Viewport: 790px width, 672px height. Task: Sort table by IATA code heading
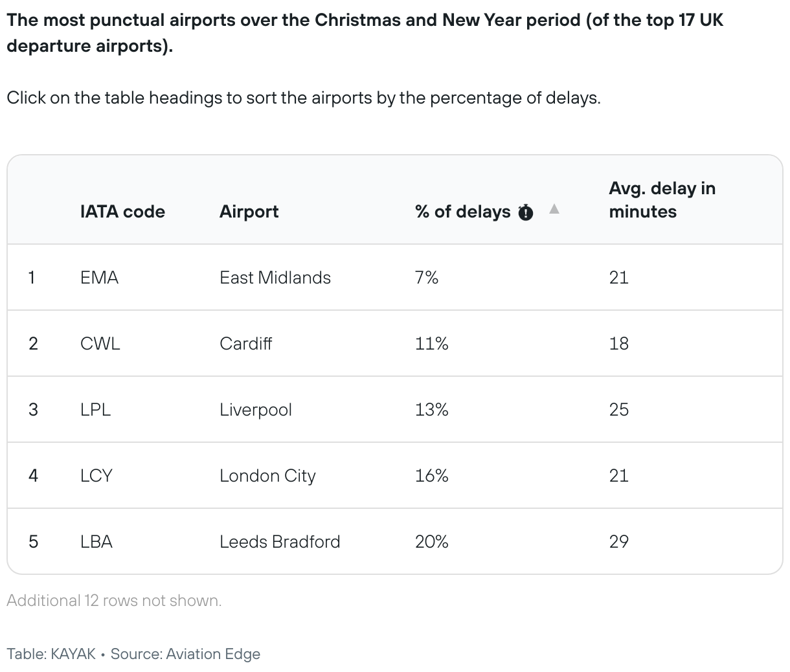122,212
